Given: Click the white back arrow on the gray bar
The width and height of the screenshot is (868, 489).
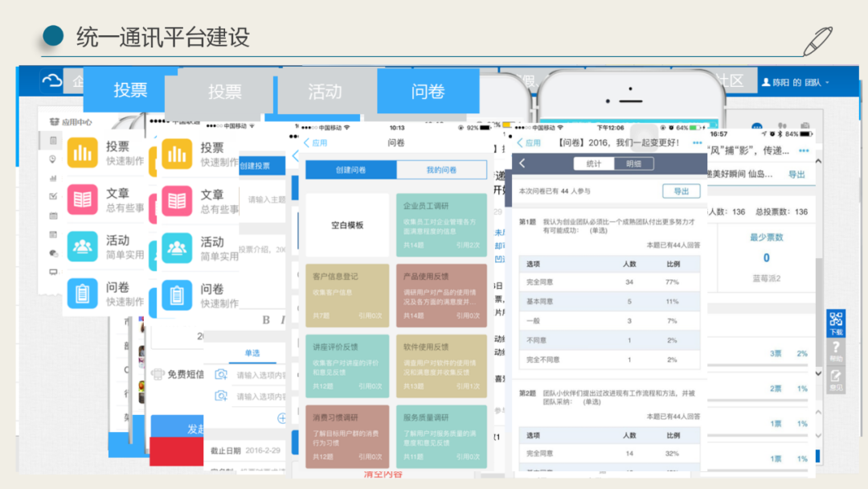Looking at the screenshot, I should click(522, 163).
